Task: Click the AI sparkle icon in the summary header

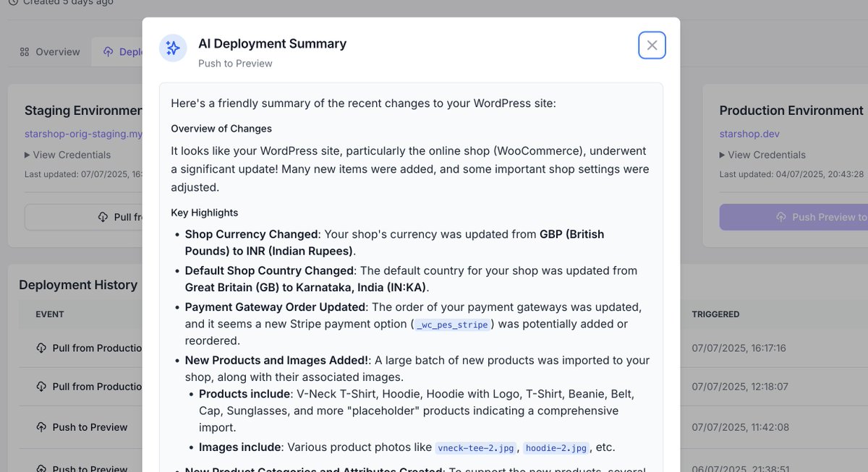Action: (x=173, y=48)
